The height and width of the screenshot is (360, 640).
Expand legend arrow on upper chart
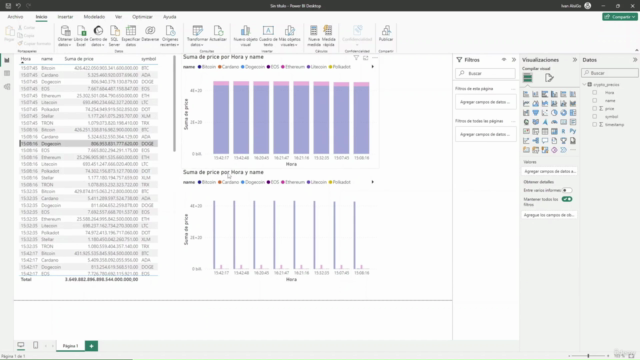372,67
